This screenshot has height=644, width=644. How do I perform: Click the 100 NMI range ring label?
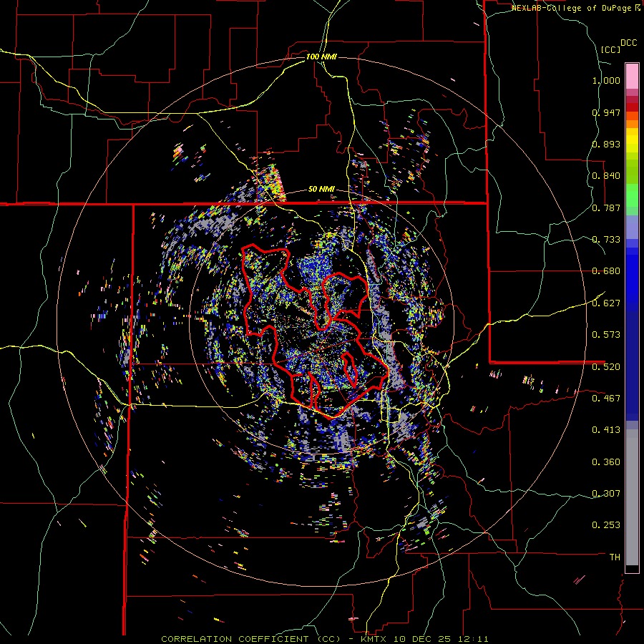[321, 57]
